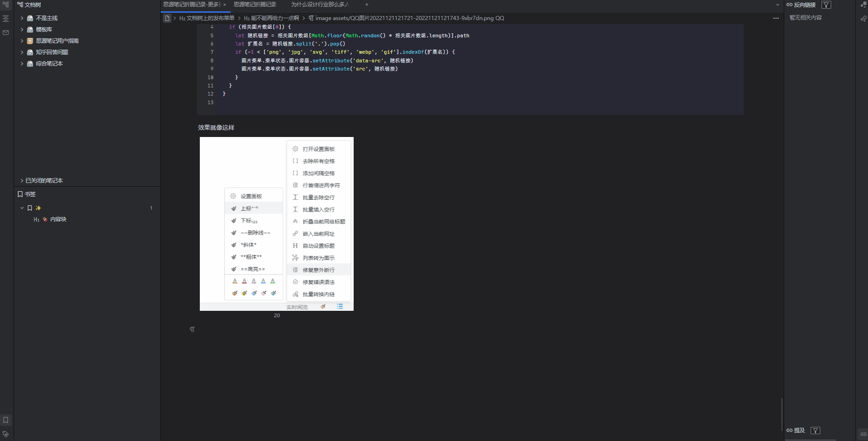Viewport: 868px width, 441px height.
Task: Select the 模板库 notebook name
Action: (x=44, y=30)
